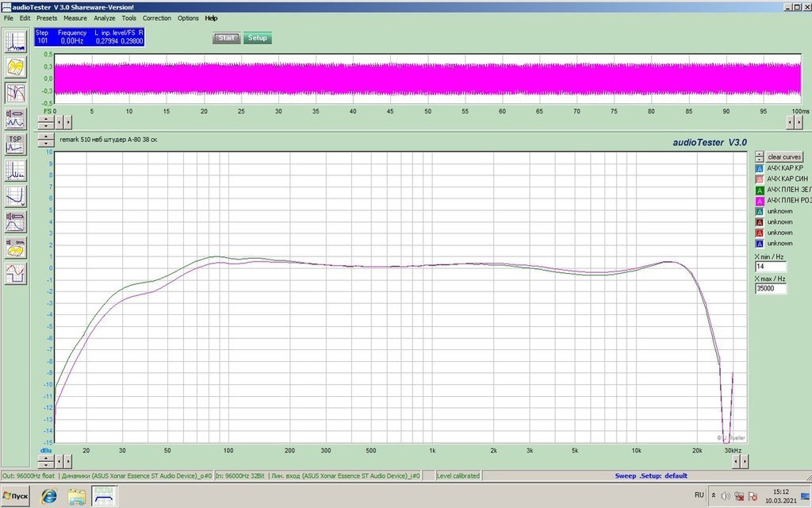Select the yellow 3D waterfall tool icon
The image size is (812, 508).
16,67
